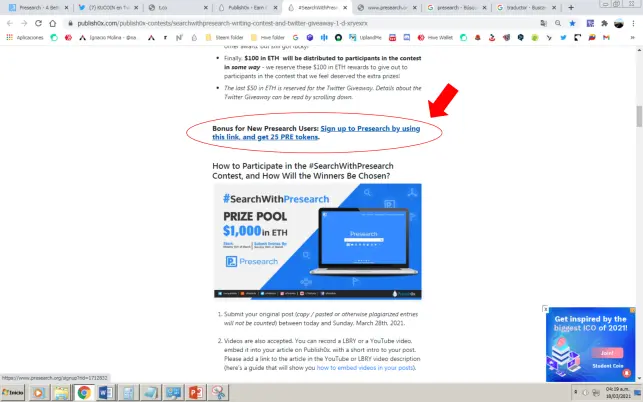Click the address bar URL field
The height and width of the screenshot is (402, 643).
303,23
